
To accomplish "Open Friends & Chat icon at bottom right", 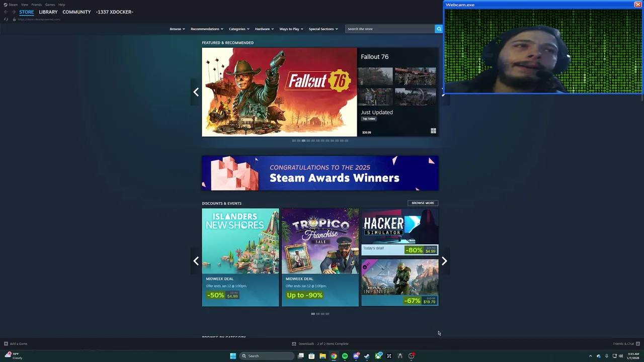I will (637, 344).
